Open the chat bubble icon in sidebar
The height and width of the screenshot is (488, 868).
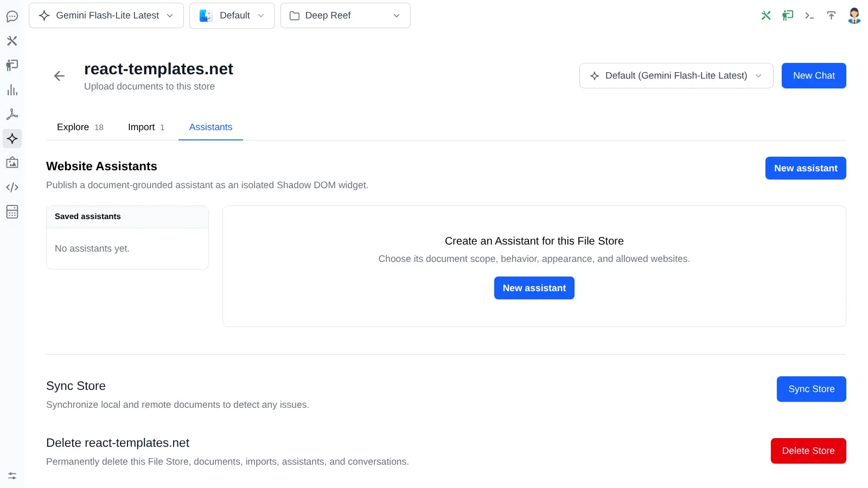12,16
